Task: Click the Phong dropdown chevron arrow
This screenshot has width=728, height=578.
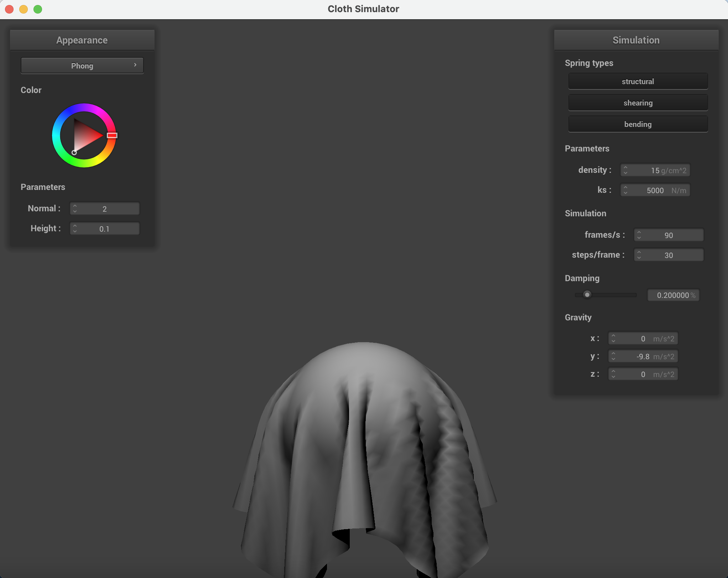Action: click(135, 65)
